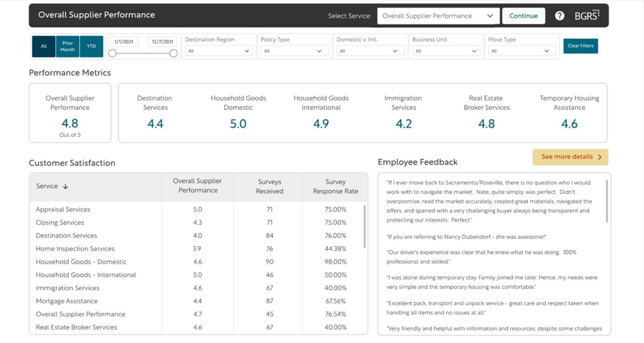Select the All time period filter
The width and height of the screenshot is (644, 343).
point(44,46)
